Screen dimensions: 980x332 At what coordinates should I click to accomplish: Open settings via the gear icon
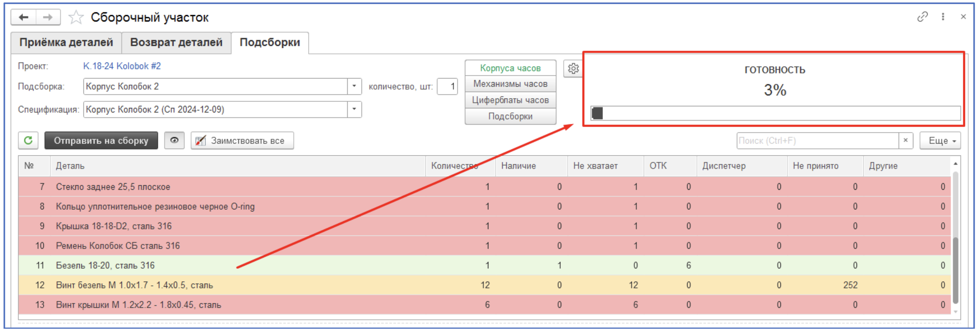pyautogui.click(x=573, y=69)
